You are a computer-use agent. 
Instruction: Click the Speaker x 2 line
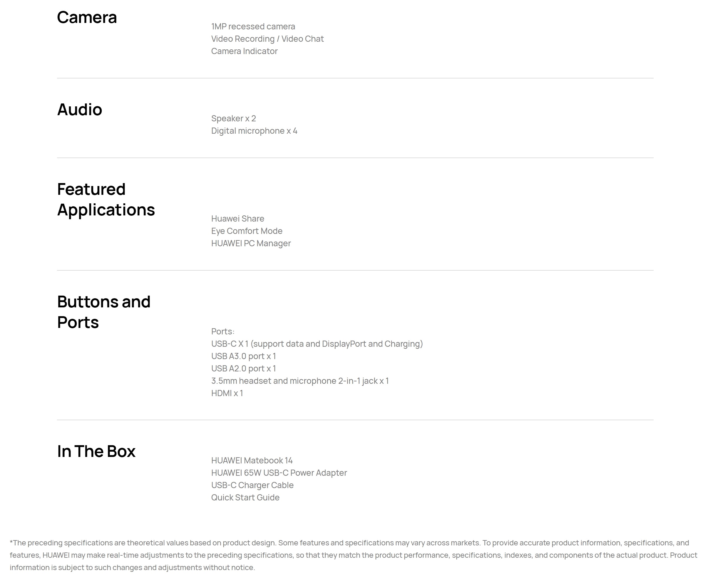(233, 118)
